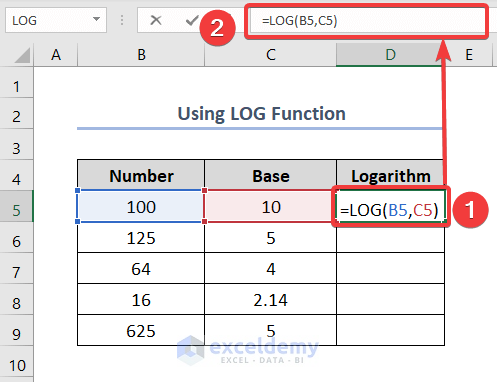Image resolution: width=497 pixels, height=382 pixels.
Task: Click the 'Using LOG Function' title cell
Action: [x=261, y=113]
